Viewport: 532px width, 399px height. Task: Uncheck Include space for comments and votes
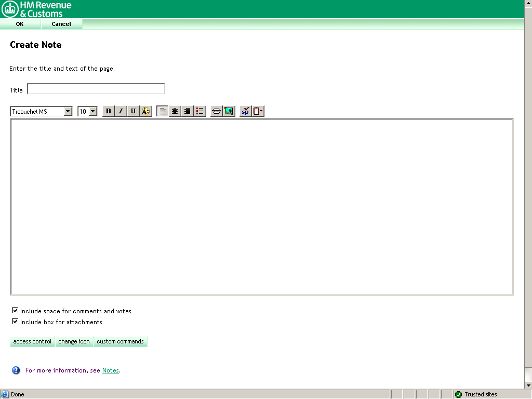(x=15, y=311)
